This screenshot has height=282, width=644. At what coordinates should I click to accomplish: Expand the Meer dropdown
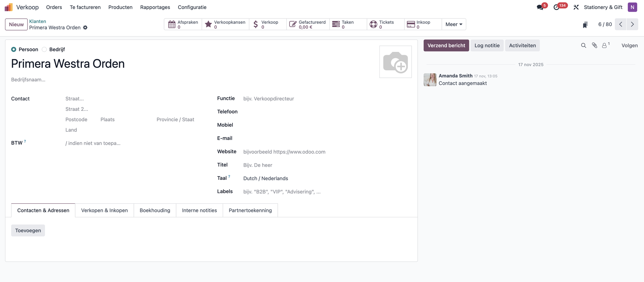point(453,24)
